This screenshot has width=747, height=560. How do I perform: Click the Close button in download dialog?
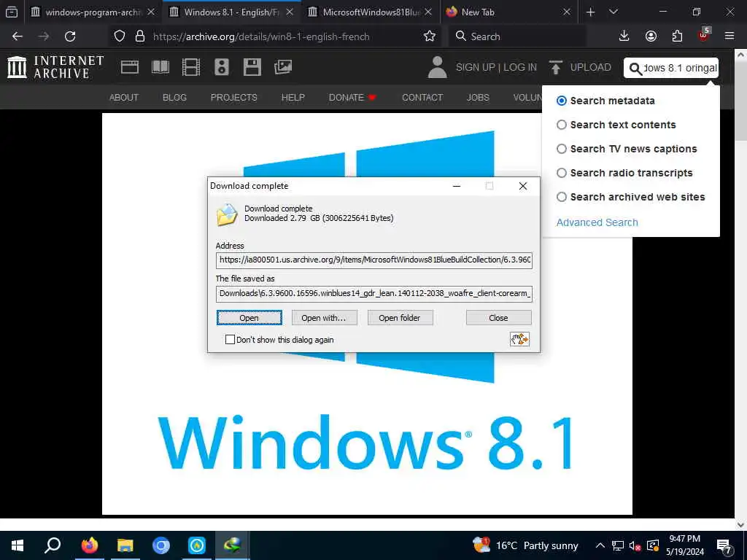pos(498,318)
